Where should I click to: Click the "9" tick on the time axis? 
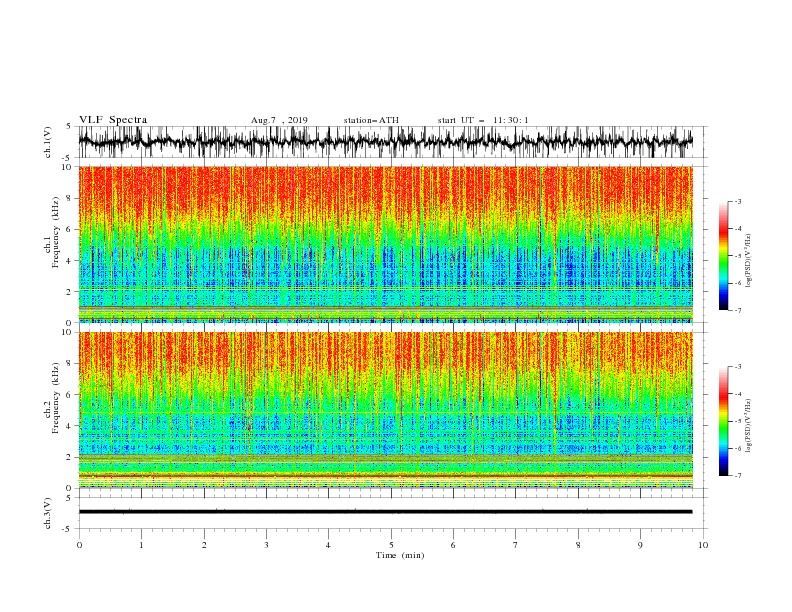(640, 545)
